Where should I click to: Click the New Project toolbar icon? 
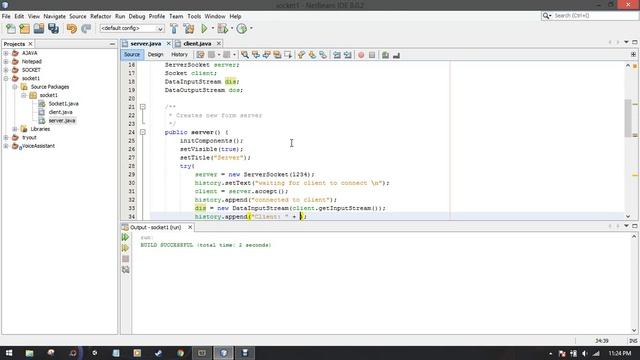(24, 29)
